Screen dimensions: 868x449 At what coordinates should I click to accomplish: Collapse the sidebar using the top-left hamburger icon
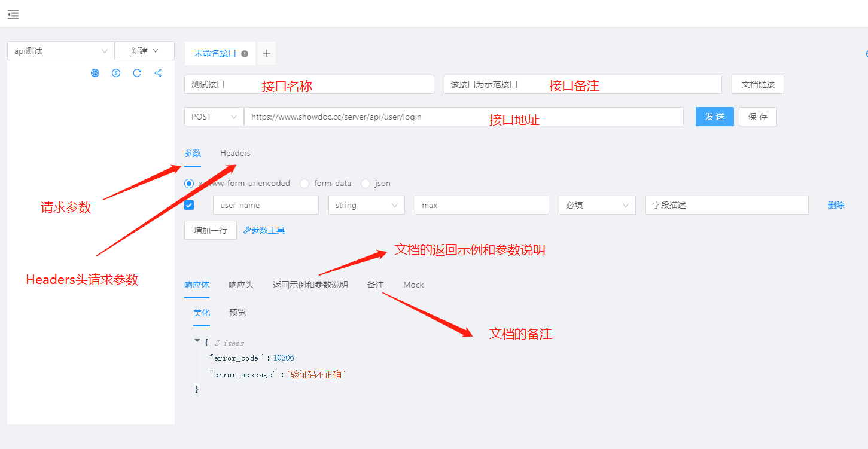tap(13, 14)
